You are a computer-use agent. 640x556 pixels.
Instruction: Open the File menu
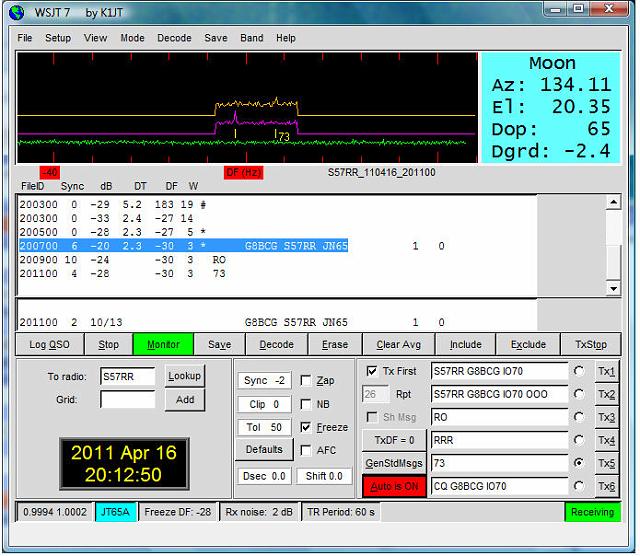click(24, 38)
